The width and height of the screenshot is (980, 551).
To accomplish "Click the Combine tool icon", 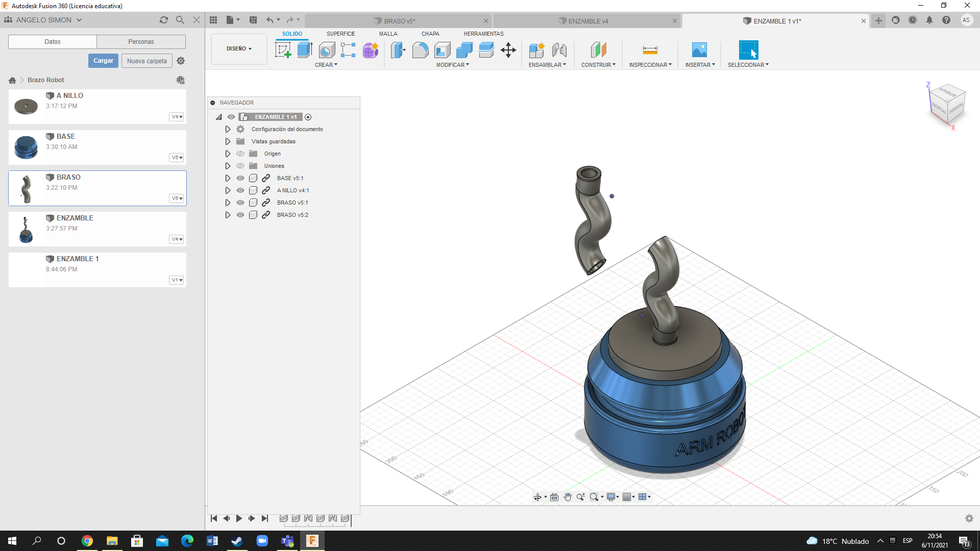I will click(464, 50).
